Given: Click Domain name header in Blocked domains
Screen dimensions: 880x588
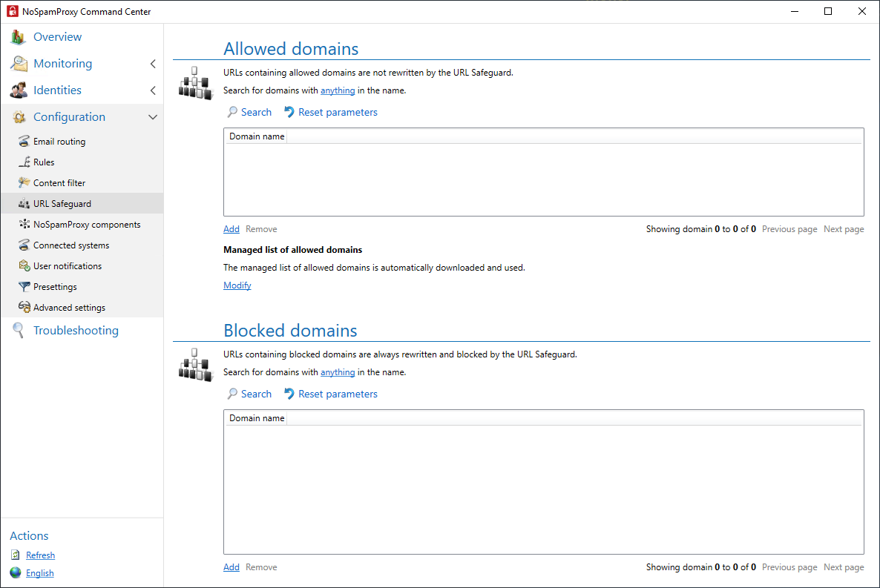Looking at the screenshot, I should (x=257, y=418).
